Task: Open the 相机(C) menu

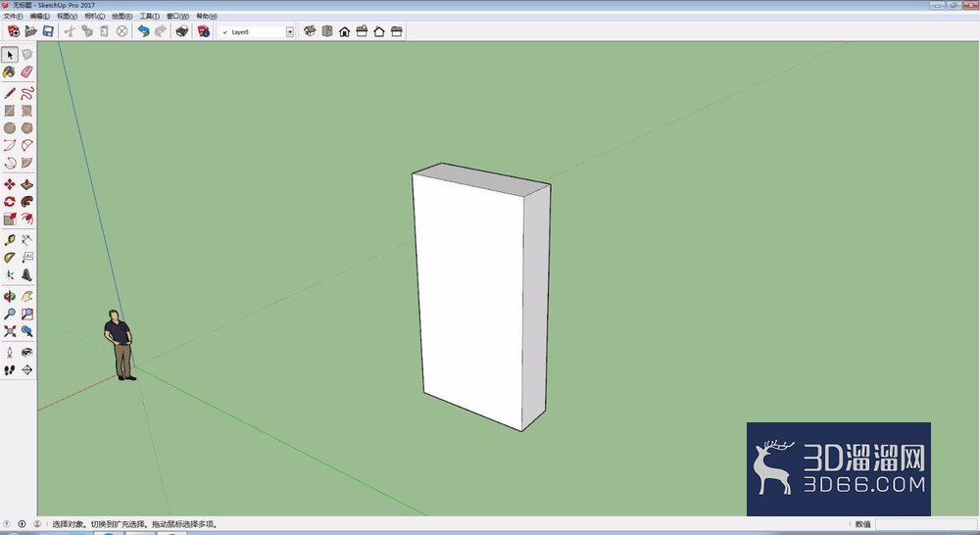Action: [95, 17]
